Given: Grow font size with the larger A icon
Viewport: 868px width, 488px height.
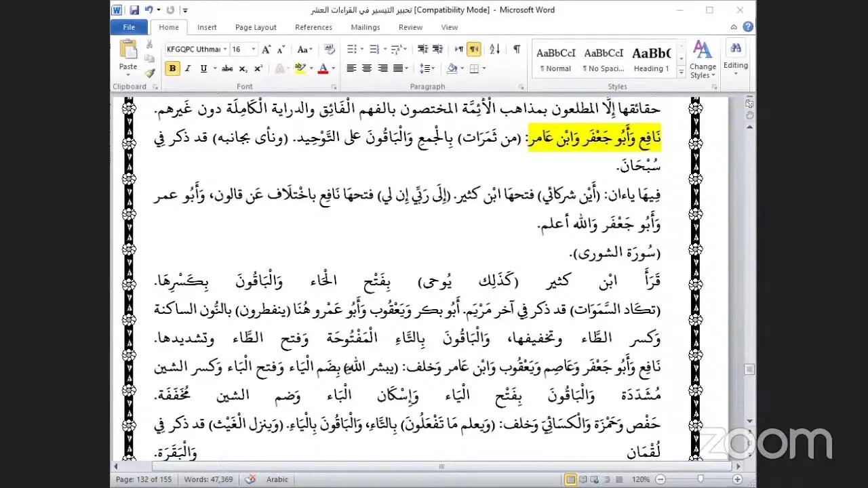Looking at the screenshot, I should click(267, 49).
